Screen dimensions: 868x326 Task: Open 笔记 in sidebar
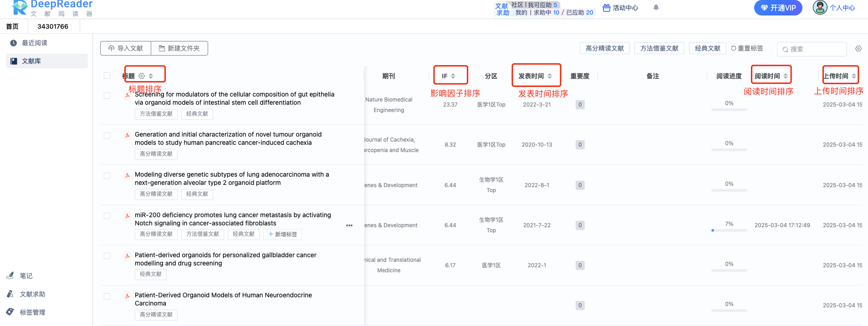pos(26,276)
